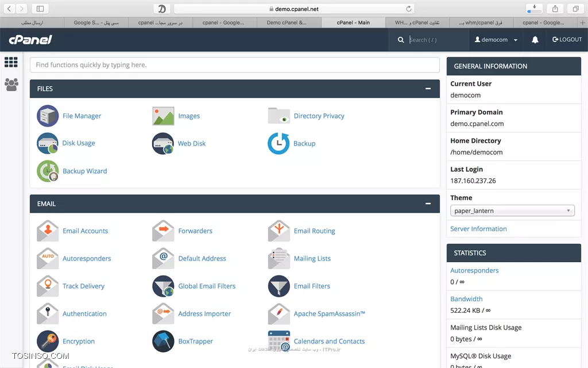Screen dimensions: 588x368
Task: Open the Encryption keys icon
Action: point(48,342)
